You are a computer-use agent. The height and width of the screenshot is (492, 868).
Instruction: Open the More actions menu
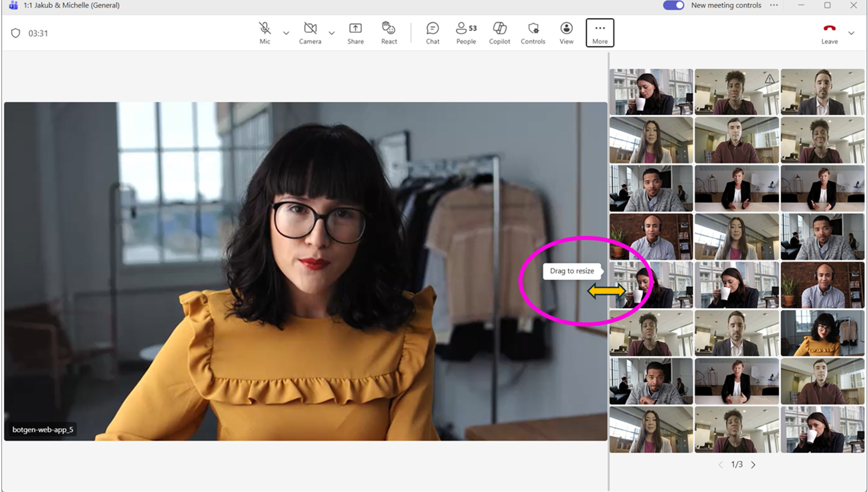pyautogui.click(x=600, y=33)
